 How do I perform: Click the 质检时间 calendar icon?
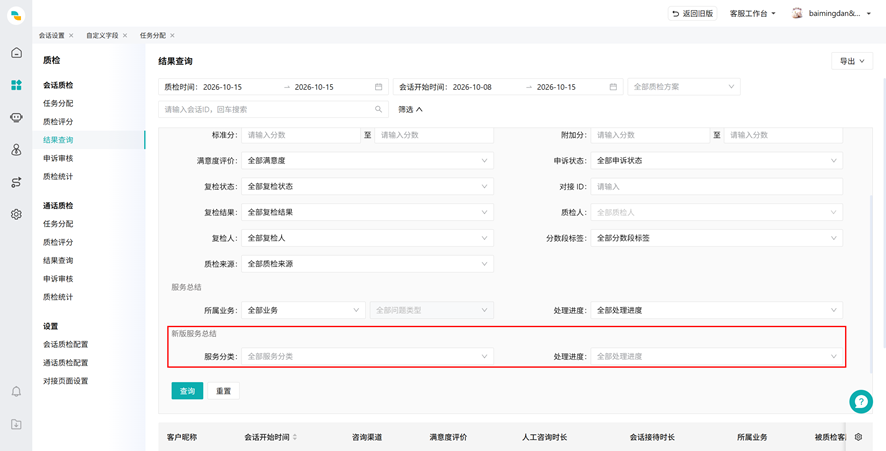click(x=379, y=87)
